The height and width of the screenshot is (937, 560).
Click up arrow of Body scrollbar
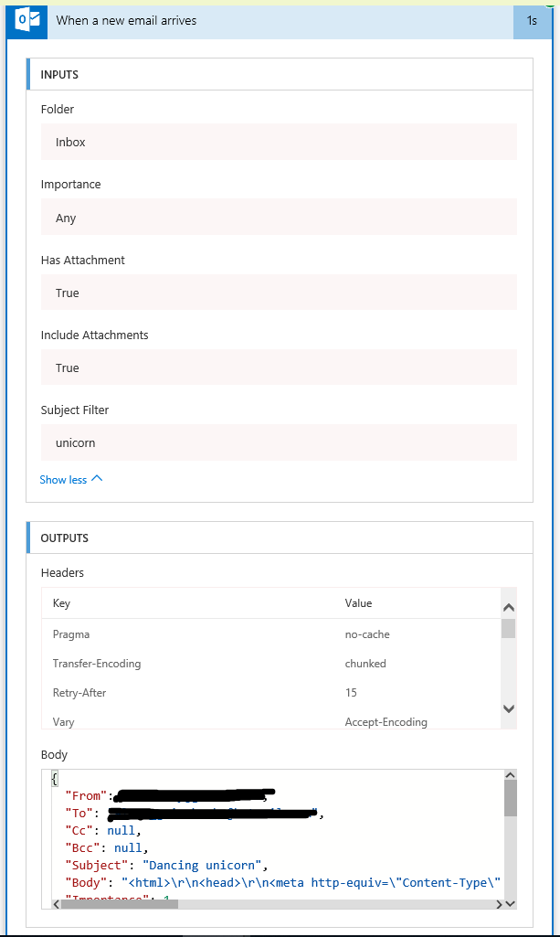pos(510,775)
